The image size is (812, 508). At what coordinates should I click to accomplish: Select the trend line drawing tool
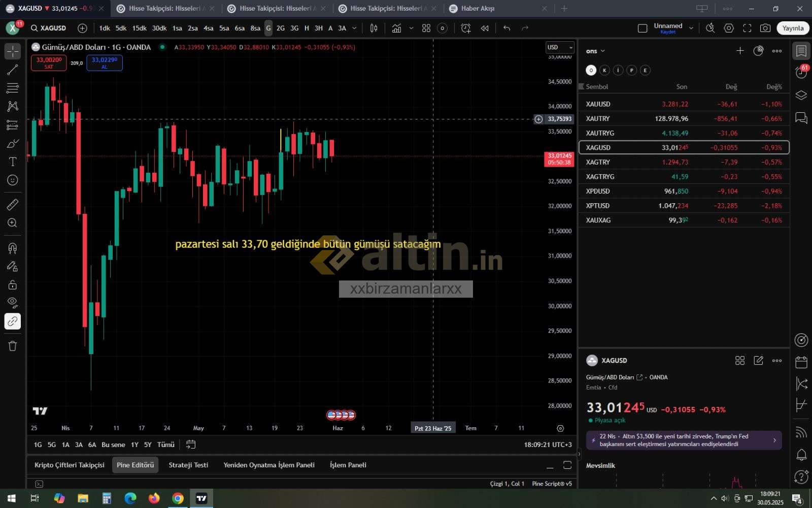coord(12,70)
